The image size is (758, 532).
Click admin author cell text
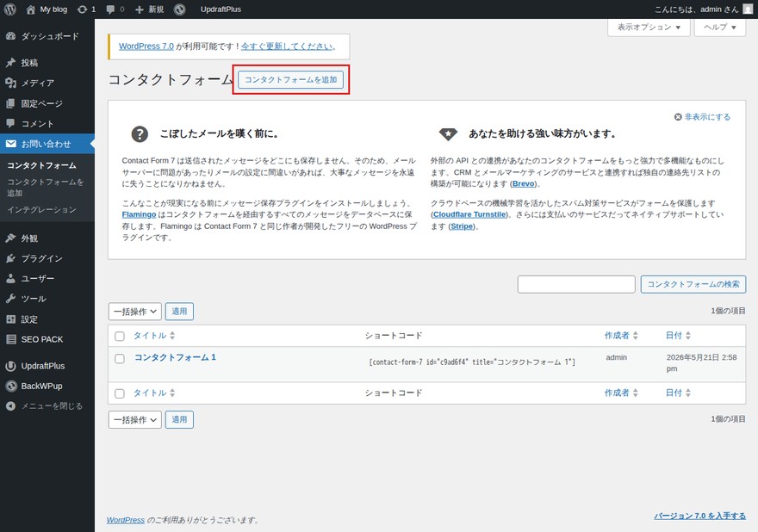click(617, 357)
